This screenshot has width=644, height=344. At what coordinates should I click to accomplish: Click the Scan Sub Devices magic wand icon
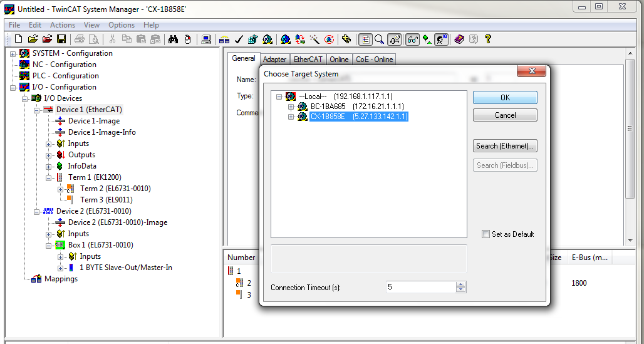point(314,39)
